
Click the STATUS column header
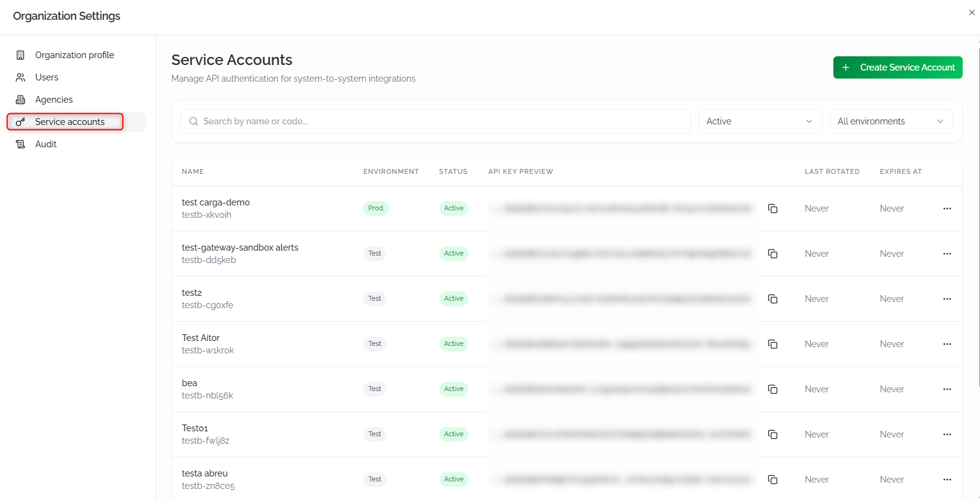[x=453, y=171]
